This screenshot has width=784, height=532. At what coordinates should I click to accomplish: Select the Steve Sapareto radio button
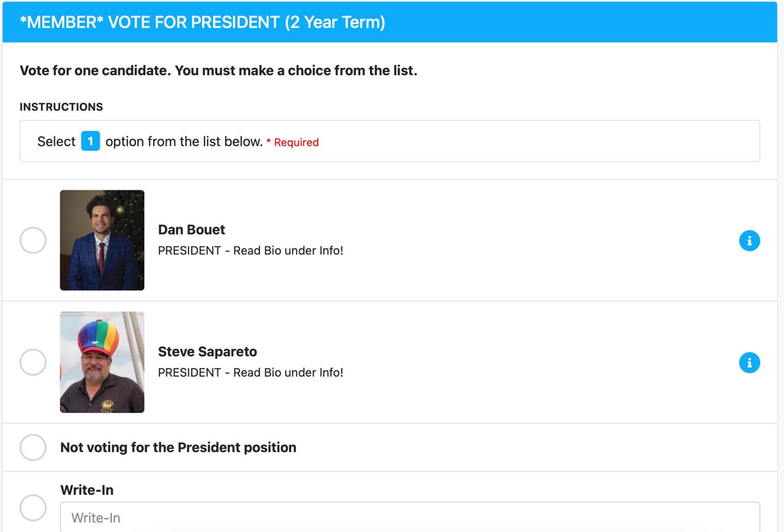coord(33,362)
